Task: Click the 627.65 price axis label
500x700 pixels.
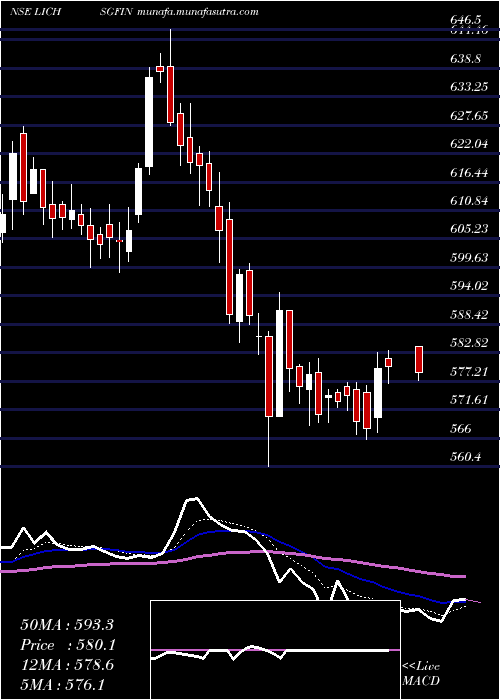Action: coord(468,115)
